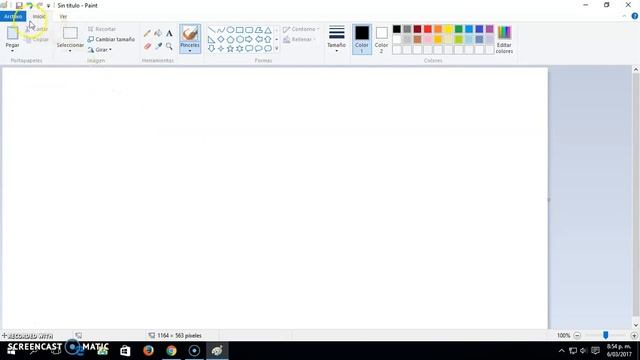Viewport: 640px width, 360px height.
Task: Open Paint Help question mark icon
Action: point(635,16)
